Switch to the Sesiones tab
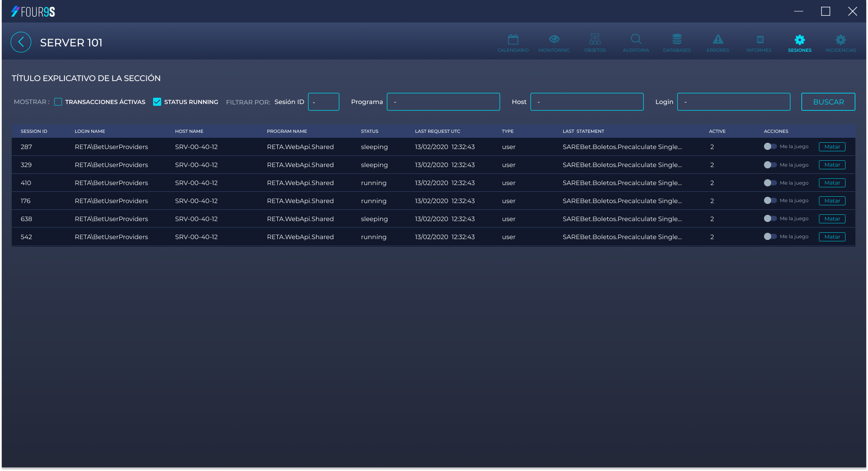This screenshot has width=868, height=471. click(800, 43)
